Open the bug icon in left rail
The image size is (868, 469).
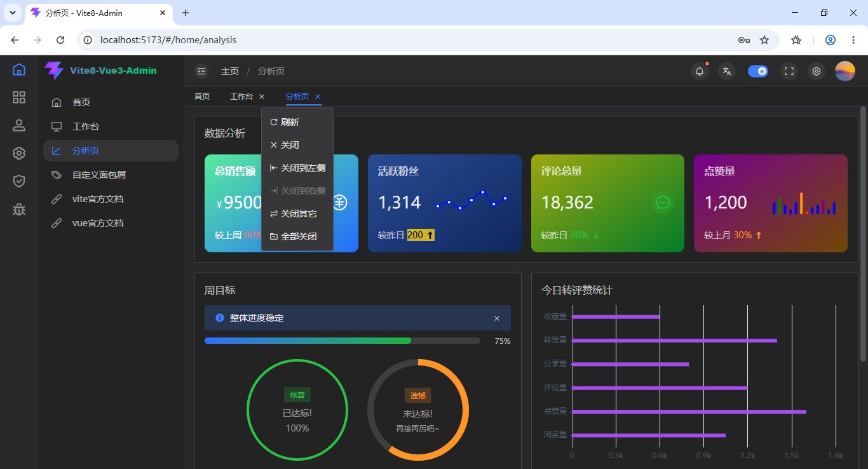click(x=19, y=209)
